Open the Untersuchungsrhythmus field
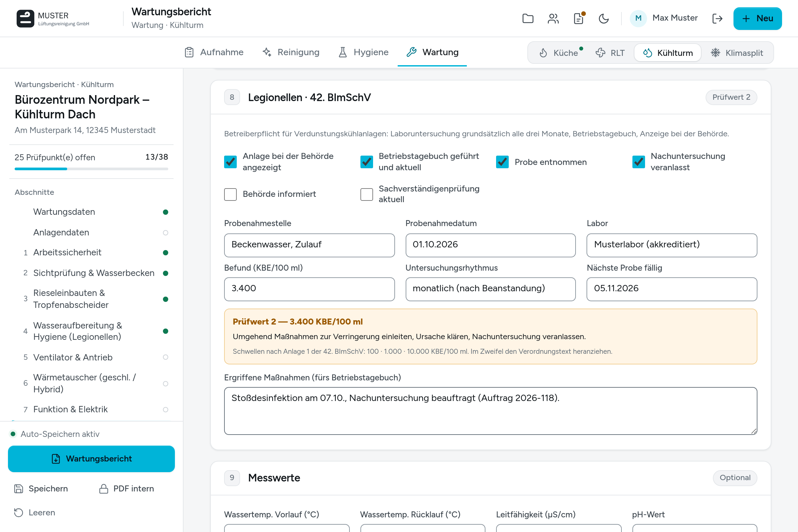798x532 pixels. [490, 289]
